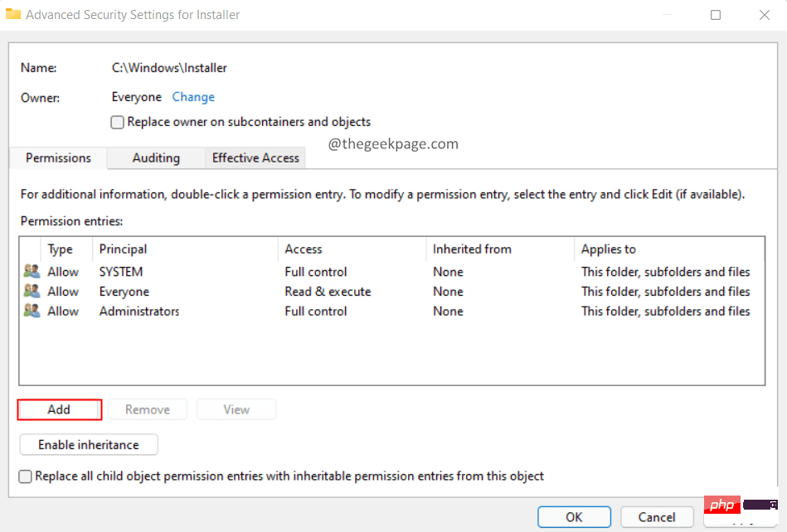Open the Effective Access tab
The width and height of the screenshot is (787, 532).
click(x=255, y=157)
